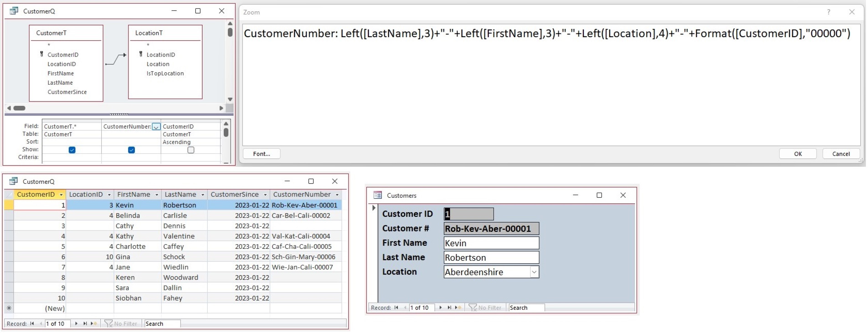Click the Help question mark in the Zoom dialog

[829, 12]
